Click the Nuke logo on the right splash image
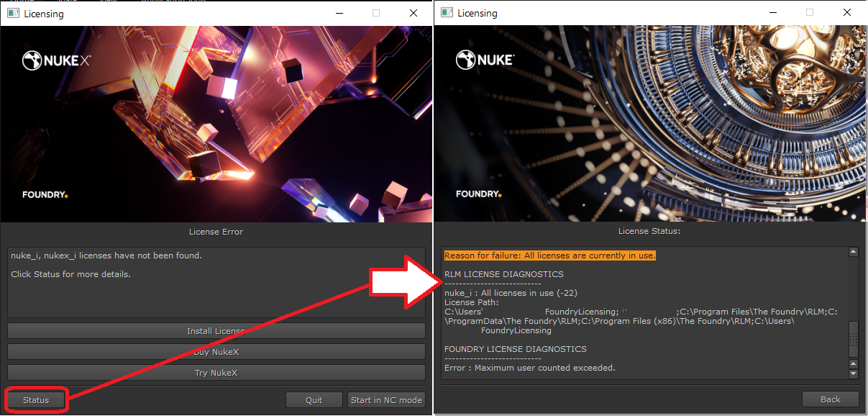Screen dimensions: 868x416 click(x=485, y=60)
